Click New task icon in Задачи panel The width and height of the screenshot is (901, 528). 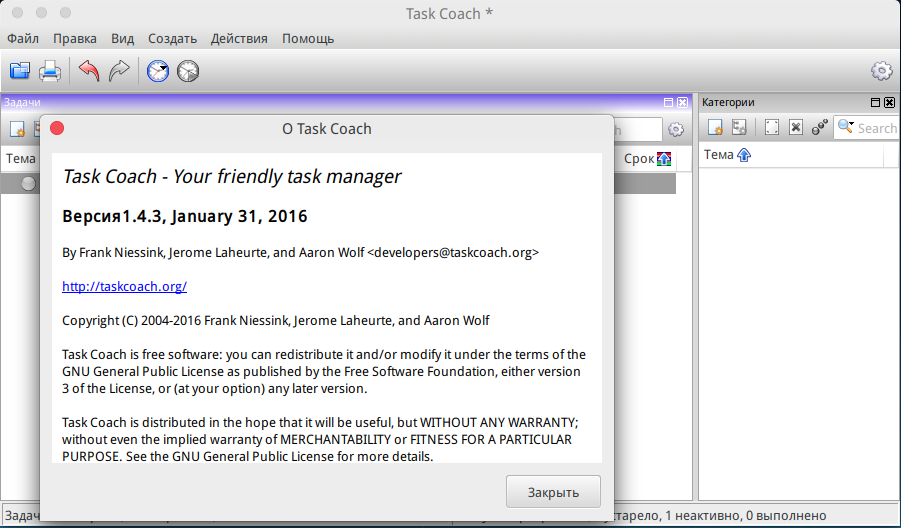[x=17, y=129]
